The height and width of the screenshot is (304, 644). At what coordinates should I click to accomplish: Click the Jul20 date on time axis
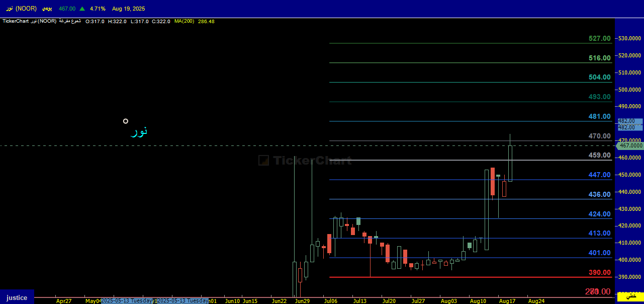(x=389, y=301)
